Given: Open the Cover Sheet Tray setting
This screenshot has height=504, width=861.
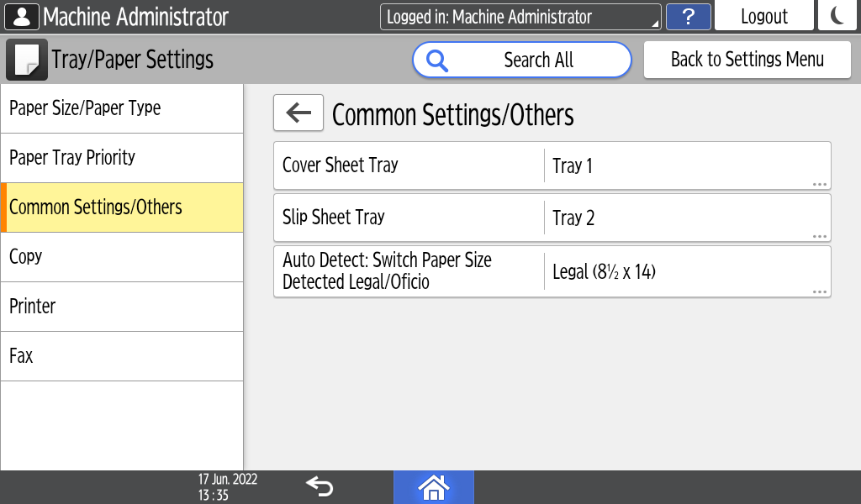Looking at the screenshot, I should point(552,165).
